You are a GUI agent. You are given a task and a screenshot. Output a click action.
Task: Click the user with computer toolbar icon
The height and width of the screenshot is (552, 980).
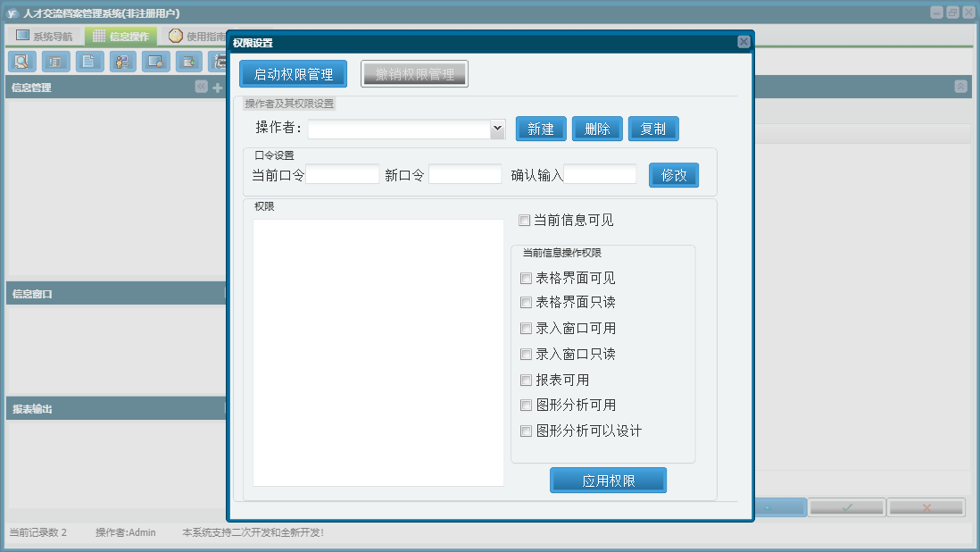click(122, 62)
